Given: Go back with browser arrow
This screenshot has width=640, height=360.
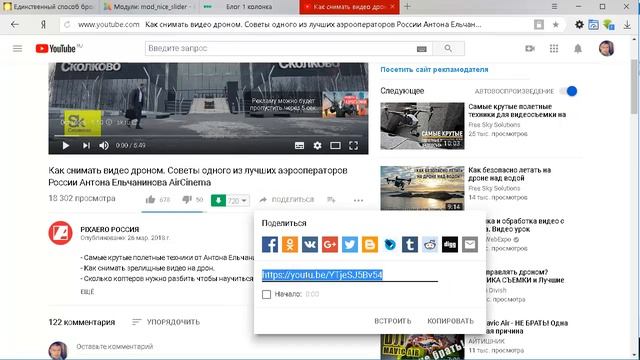Looking at the screenshot, I should (x=15, y=24).
